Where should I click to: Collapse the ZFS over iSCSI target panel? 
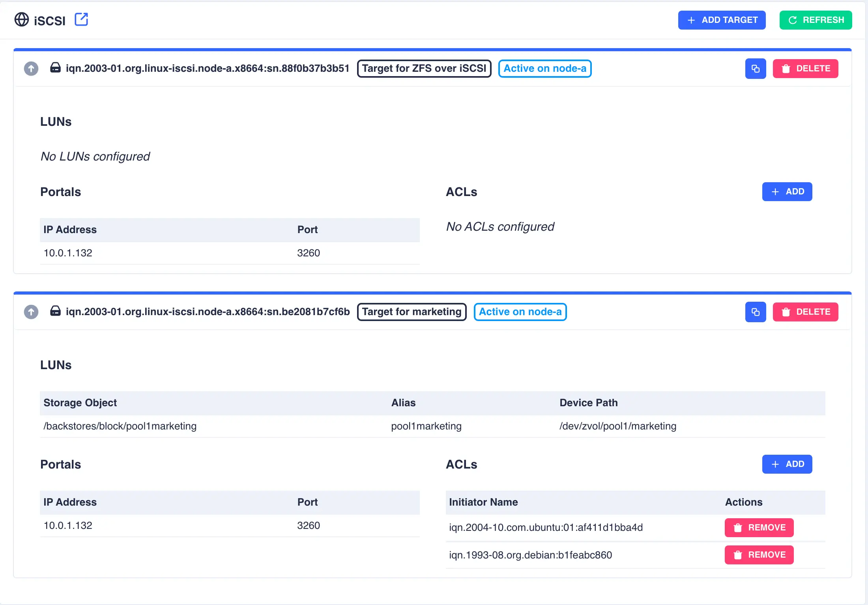[x=31, y=69]
